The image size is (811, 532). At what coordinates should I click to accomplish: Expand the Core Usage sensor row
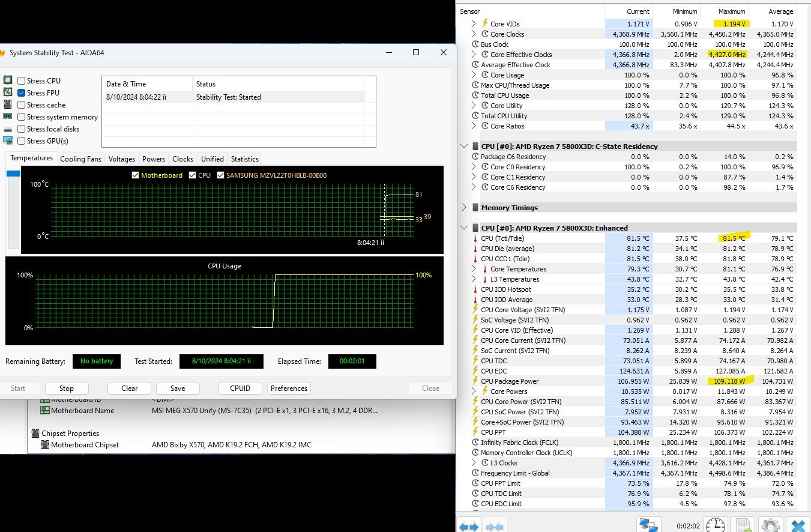[x=474, y=75]
